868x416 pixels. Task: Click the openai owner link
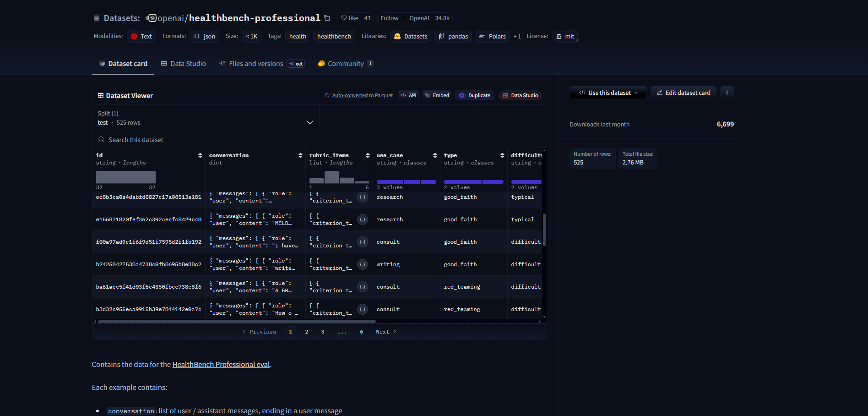click(x=171, y=18)
